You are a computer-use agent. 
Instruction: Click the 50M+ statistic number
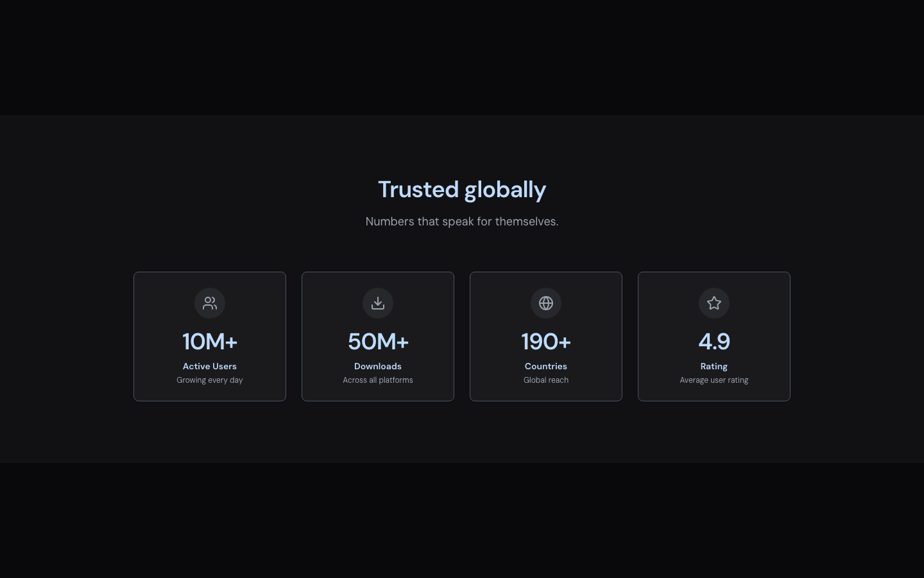[x=378, y=342]
